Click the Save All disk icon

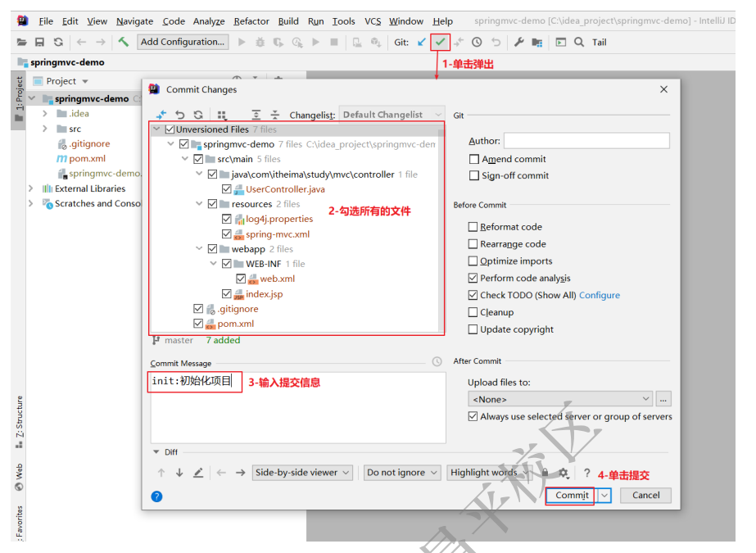click(x=39, y=43)
